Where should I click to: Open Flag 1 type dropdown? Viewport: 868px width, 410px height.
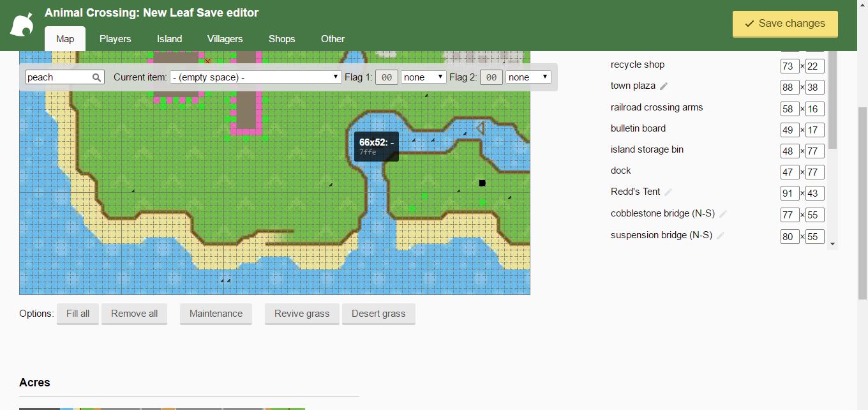[x=424, y=77]
